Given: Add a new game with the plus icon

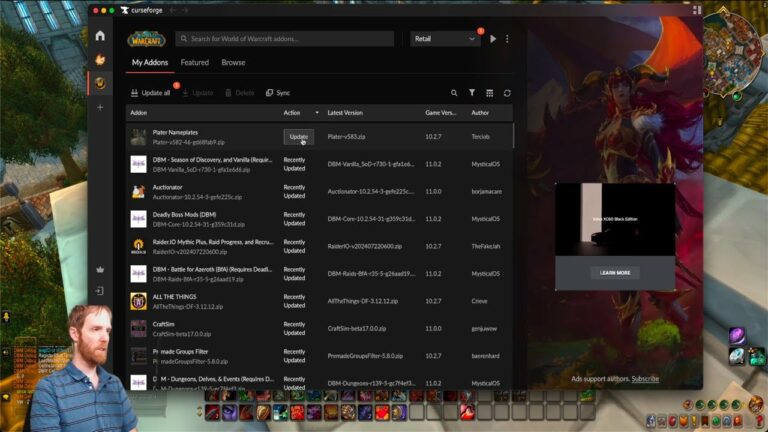Looking at the screenshot, I should [100, 107].
